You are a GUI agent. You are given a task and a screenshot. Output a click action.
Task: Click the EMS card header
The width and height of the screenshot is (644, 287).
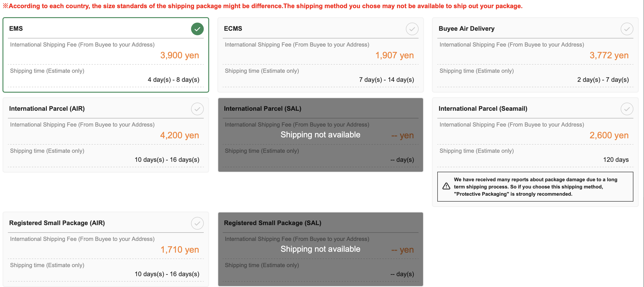[16, 28]
